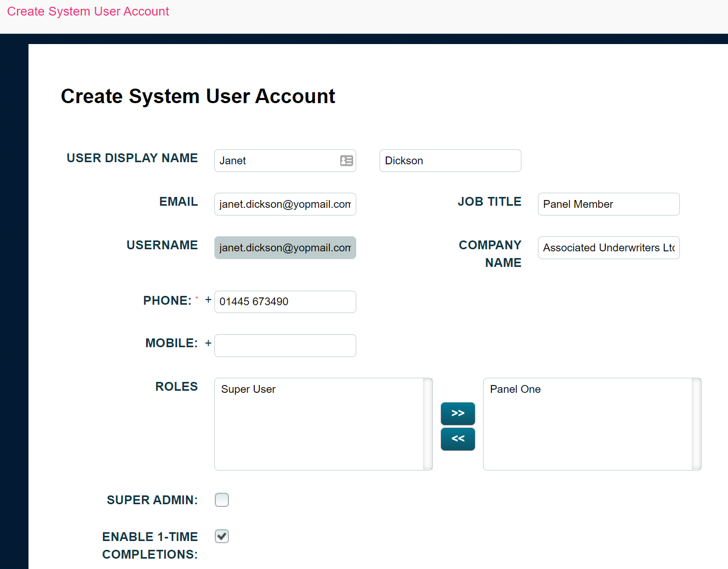Click the << move role left button

point(458,439)
